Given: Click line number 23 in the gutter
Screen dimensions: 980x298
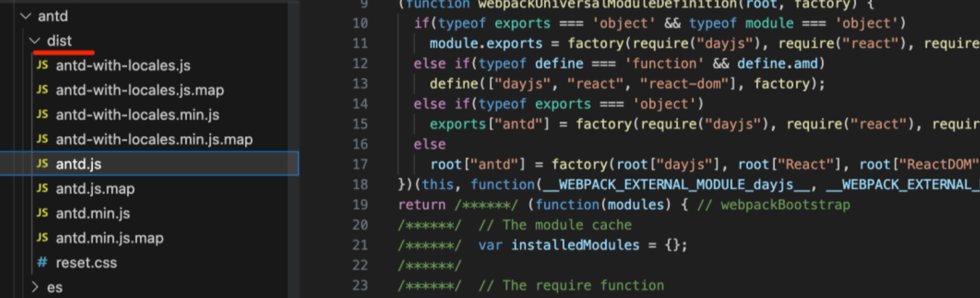Looking at the screenshot, I should (x=360, y=286).
